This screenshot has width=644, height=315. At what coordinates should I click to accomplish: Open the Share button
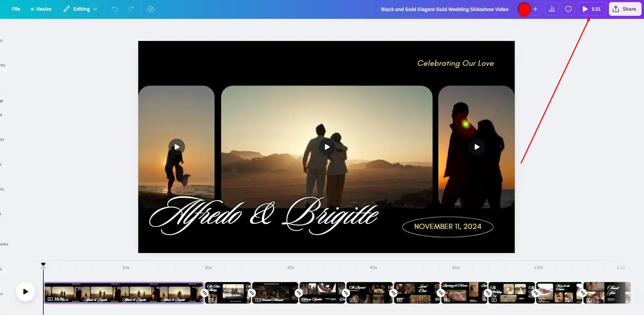(625, 9)
